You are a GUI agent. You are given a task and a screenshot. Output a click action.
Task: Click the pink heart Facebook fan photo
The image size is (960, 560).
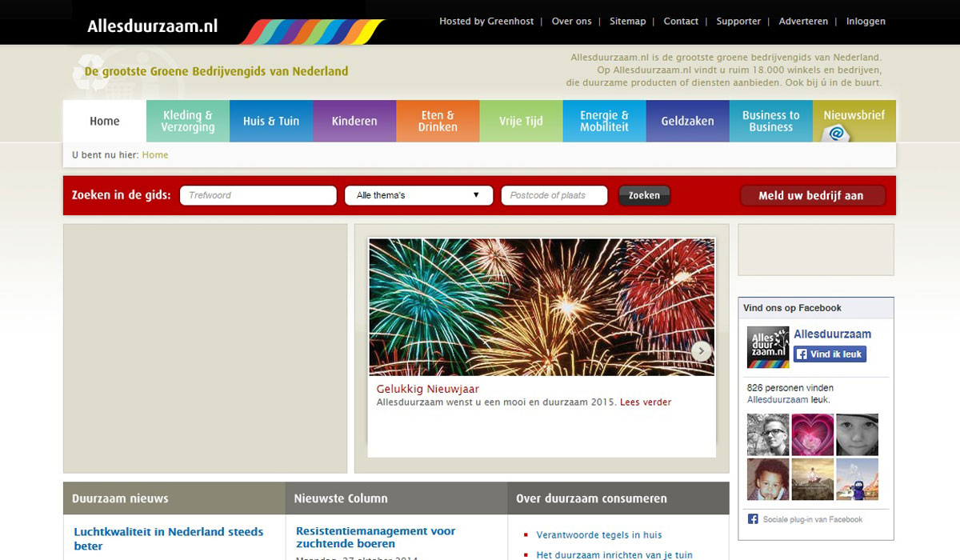(812, 434)
